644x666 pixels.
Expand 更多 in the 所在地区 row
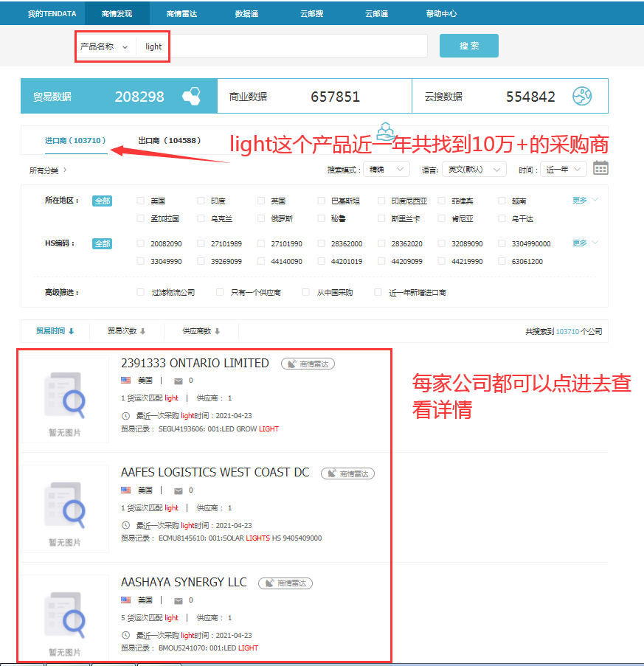click(x=585, y=200)
